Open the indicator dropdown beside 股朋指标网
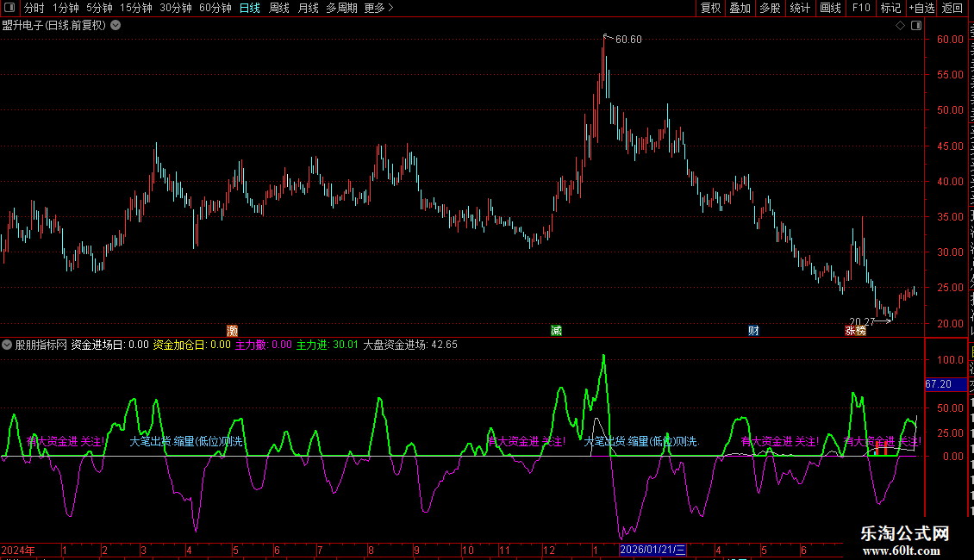Image resolution: width=974 pixels, height=560 pixels. pos(7,345)
